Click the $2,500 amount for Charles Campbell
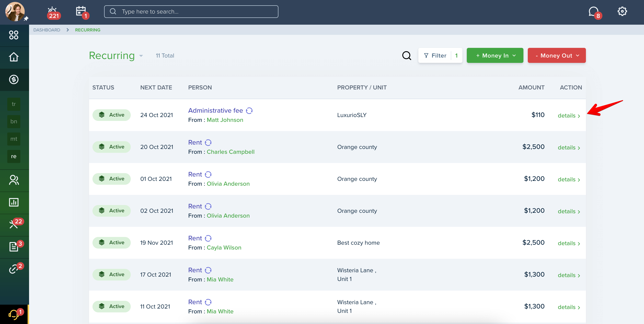 point(533,147)
